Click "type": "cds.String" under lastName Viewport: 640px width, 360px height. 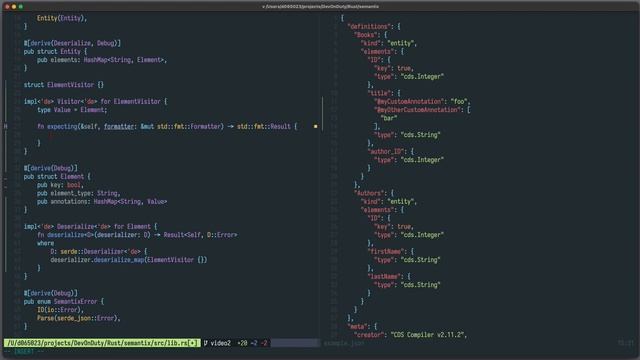407,285
